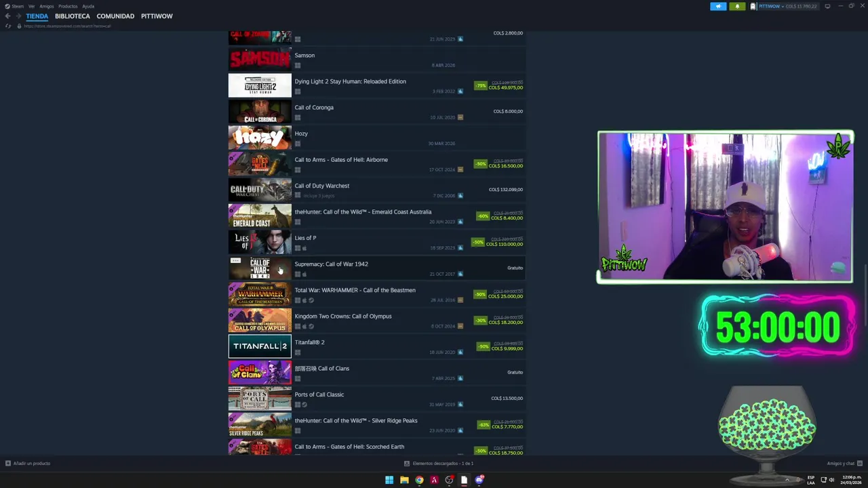
Task: Open the Lies of P result
Action: [x=376, y=243]
